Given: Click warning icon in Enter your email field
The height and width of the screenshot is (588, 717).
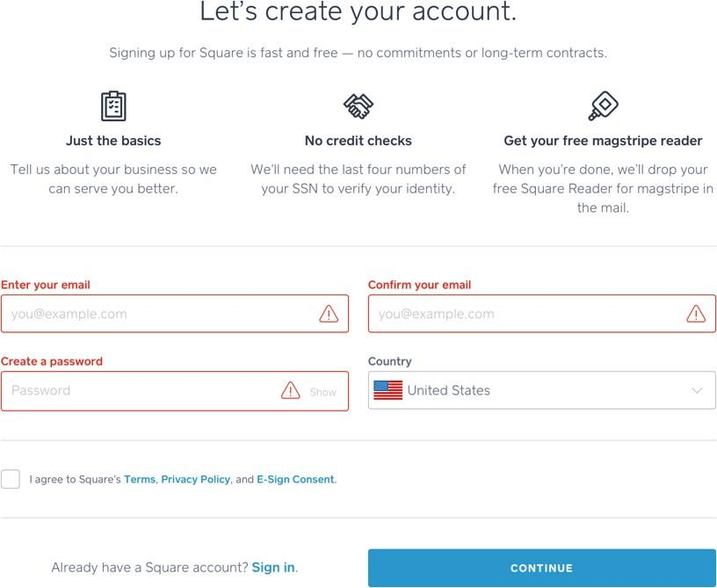Looking at the screenshot, I should point(329,314).
